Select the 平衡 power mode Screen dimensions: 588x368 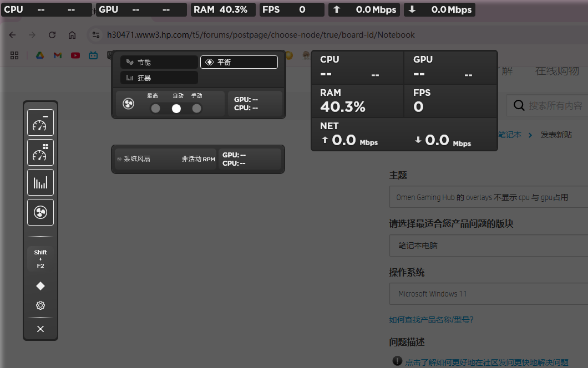coord(239,62)
